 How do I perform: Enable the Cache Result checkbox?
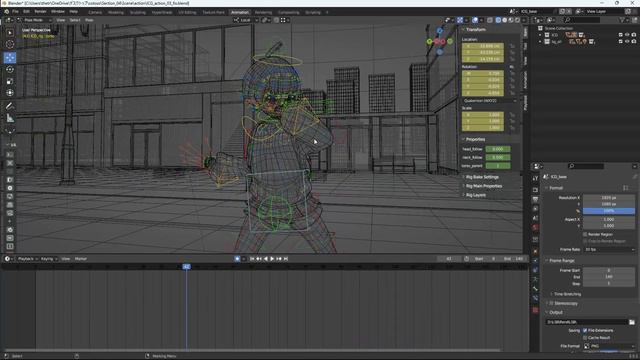(x=585, y=338)
